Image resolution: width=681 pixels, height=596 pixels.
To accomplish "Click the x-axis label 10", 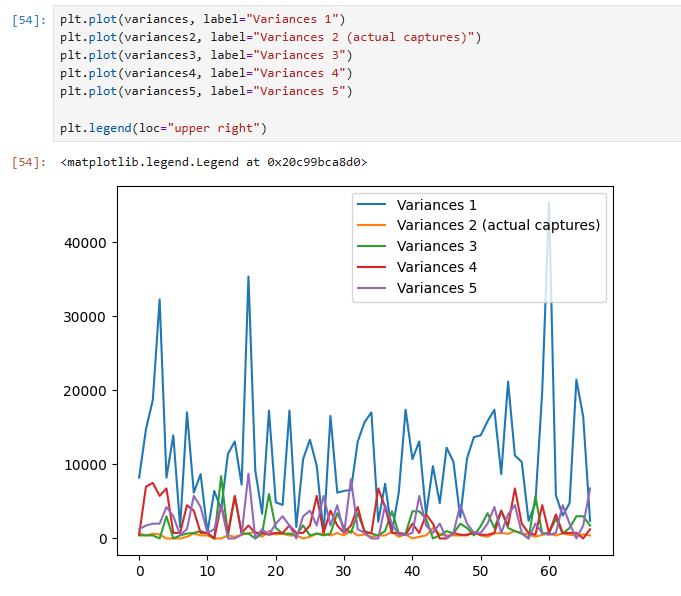I will [x=208, y=571].
